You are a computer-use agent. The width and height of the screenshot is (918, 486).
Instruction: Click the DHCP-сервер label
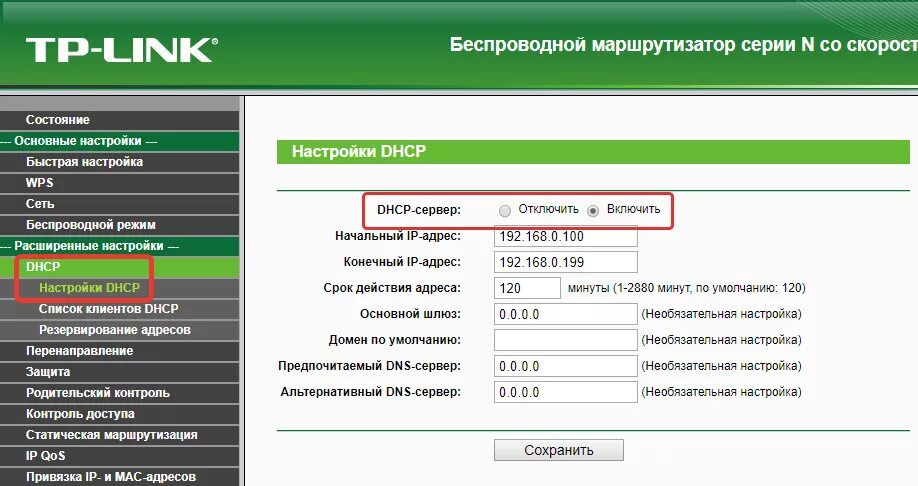tap(419, 210)
